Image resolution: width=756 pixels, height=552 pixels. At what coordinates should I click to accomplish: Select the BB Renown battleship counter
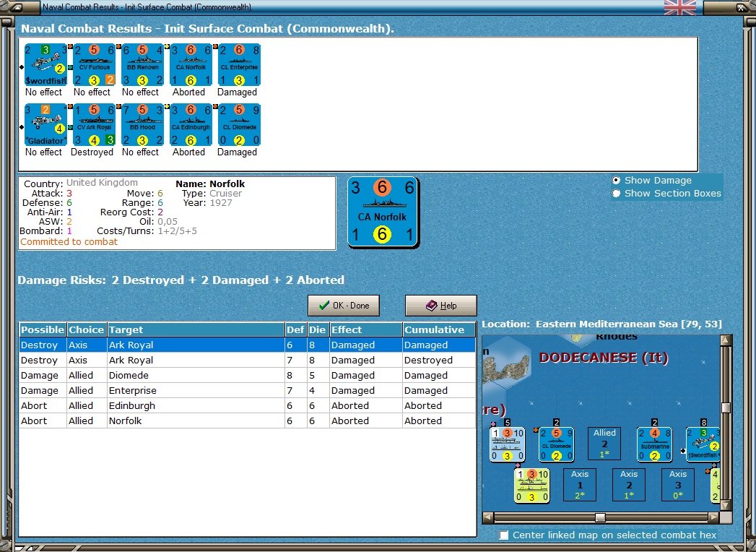click(x=143, y=64)
